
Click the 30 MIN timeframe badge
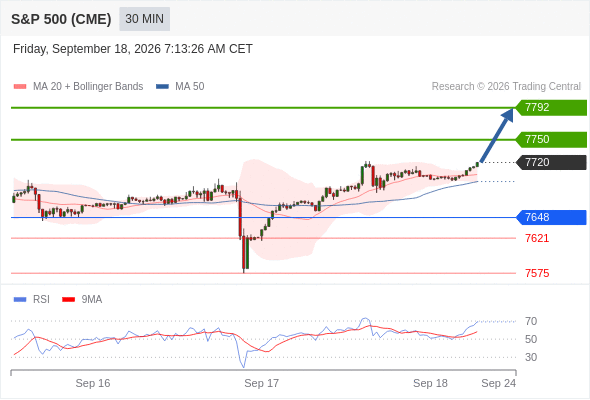click(144, 19)
